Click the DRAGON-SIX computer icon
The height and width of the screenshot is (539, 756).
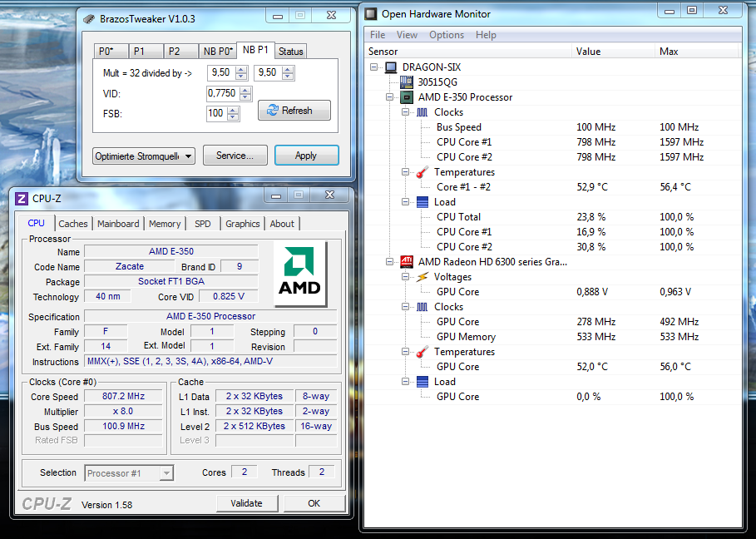click(x=391, y=67)
